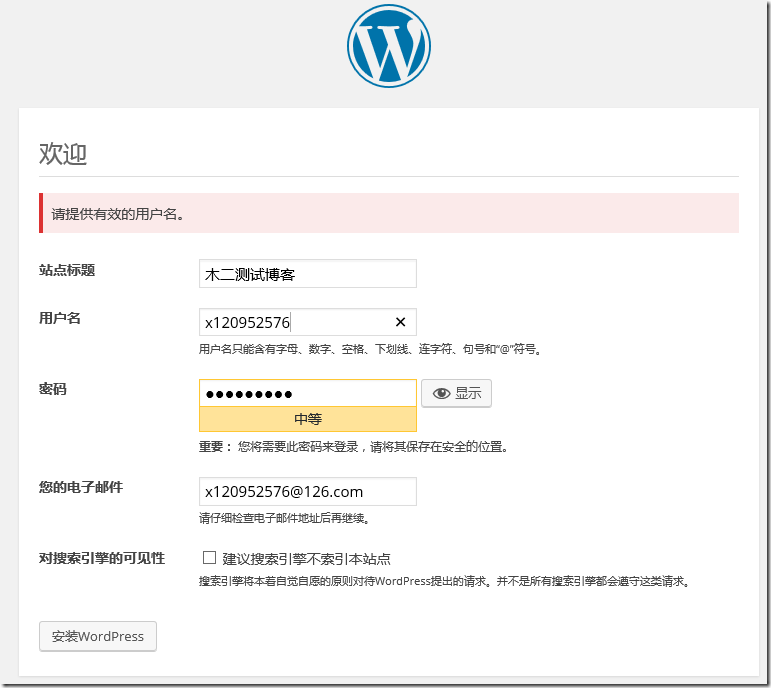Image resolution: width=771 pixels, height=688 pixels.
Task: Click the 搜索引擎将本着自觉自愿 description text
Action: click(x=445, y=581)
